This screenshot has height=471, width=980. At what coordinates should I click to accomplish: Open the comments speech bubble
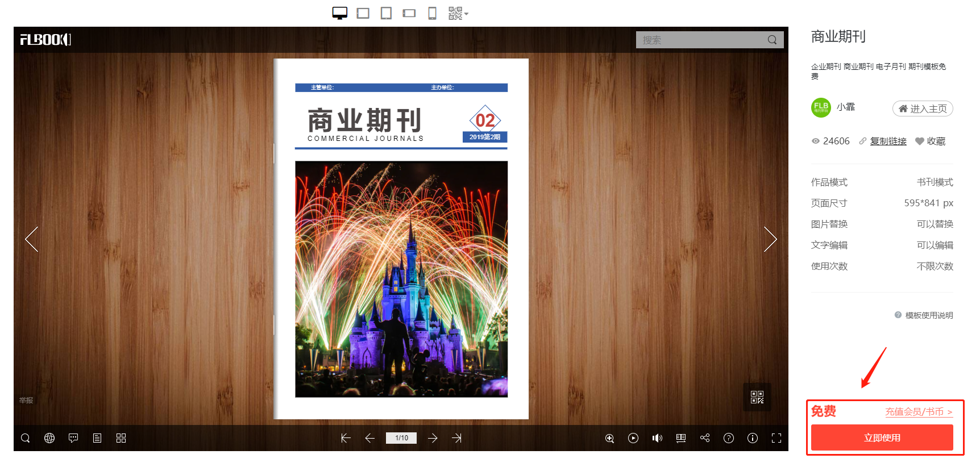[x=73, y=438]
